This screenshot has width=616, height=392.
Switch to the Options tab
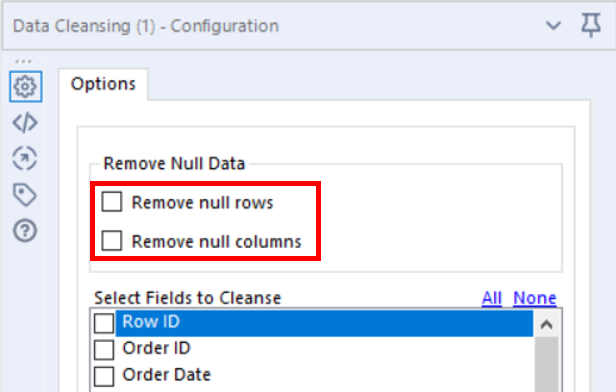click(103, 84)
